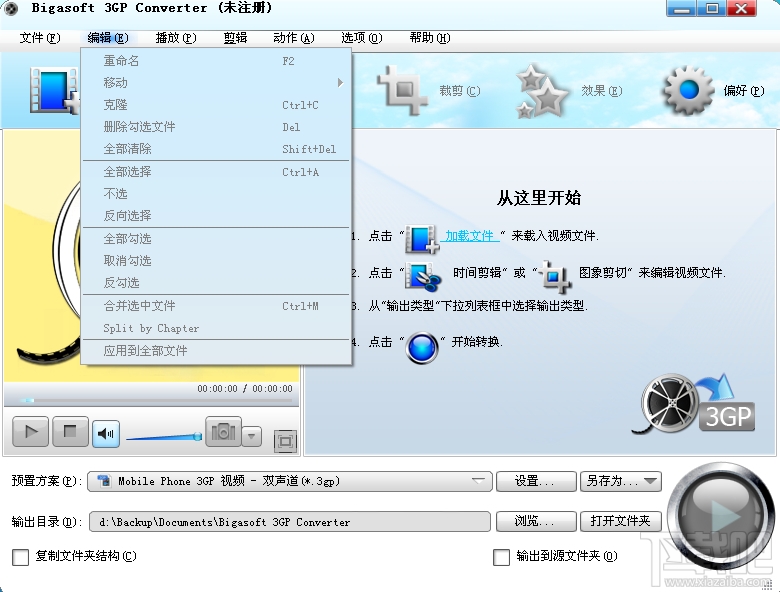Select 重命名 in edit menu
This screenshot has height=592, width=780.
click(x=216, y=61)
